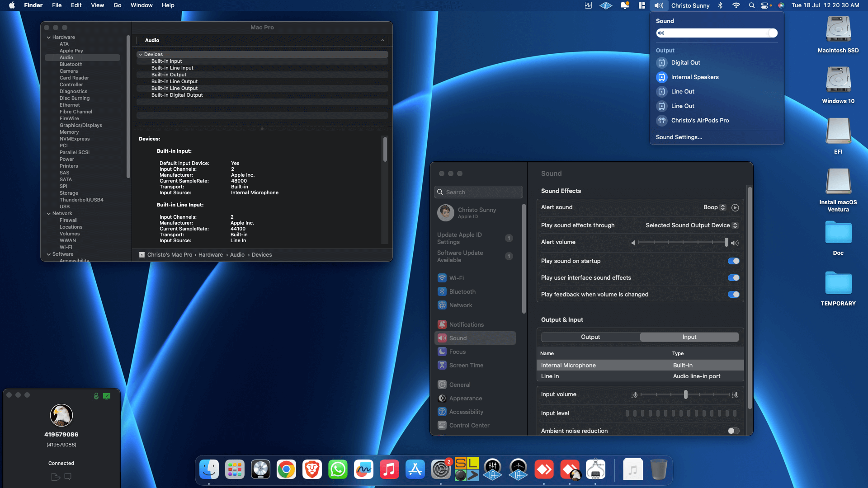Viewport: 868px width, 488px height.
Task: Adjust the Input volume slider
Action: click(685, 395)
